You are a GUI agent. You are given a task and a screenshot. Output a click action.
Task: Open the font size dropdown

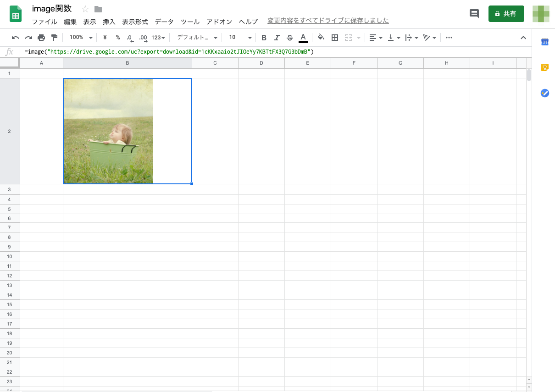(x=240, y=38)
